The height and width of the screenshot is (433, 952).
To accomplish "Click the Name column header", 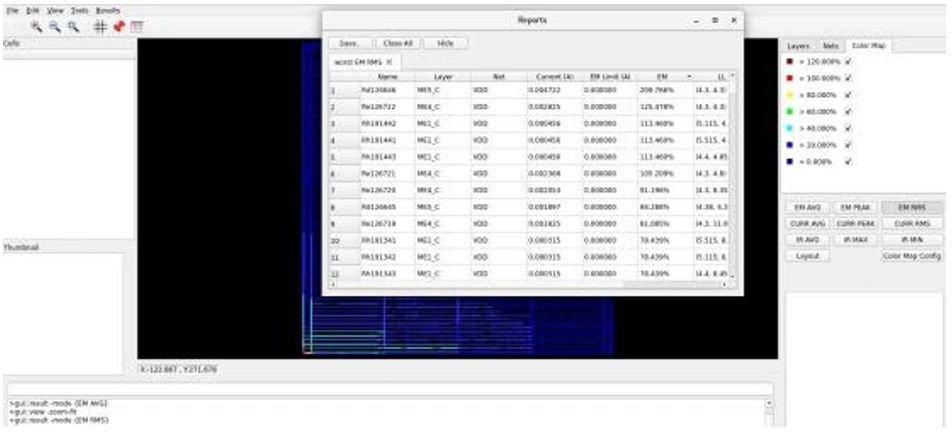I will click(x=387, y=77).
